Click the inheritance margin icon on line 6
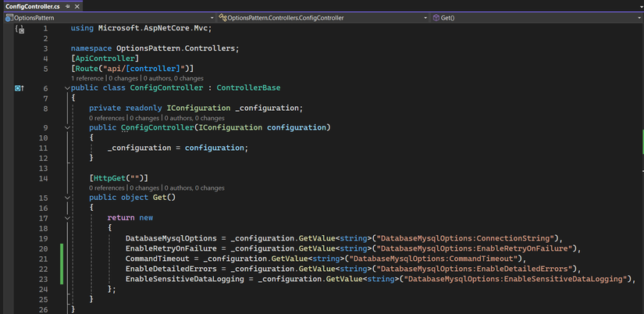644x314 pixels. (20, 88)
